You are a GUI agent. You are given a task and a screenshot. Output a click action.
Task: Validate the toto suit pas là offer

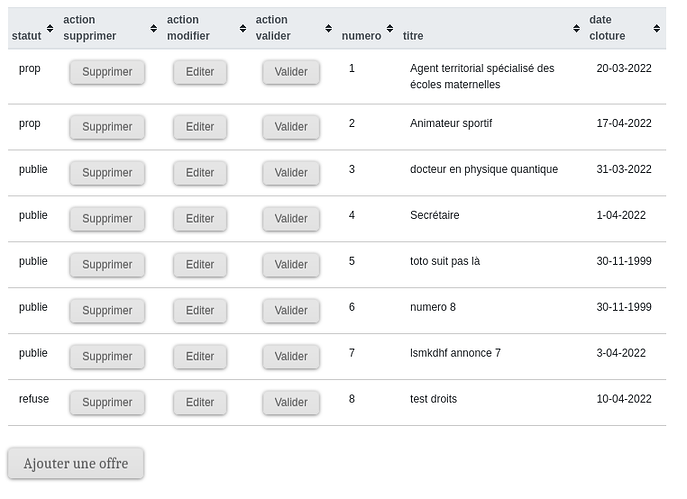click(291, 265)
